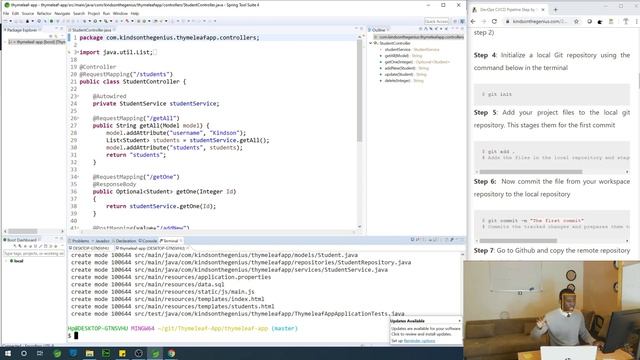640x360 pixels.
Task: Open File Explorer from the taskbar
Action: coord(89,353)
